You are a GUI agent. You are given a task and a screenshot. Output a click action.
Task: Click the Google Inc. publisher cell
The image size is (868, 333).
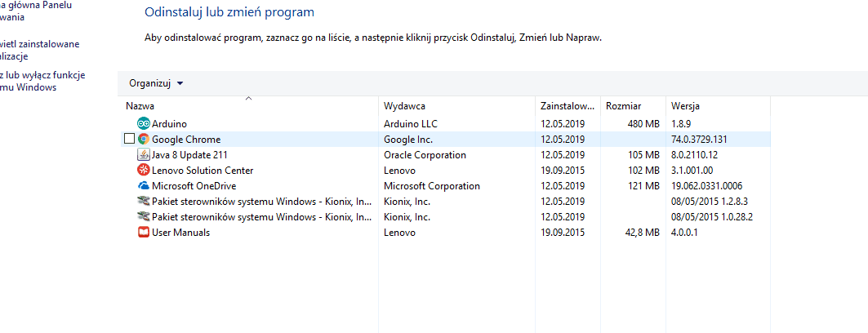click(x=408, y=140)
